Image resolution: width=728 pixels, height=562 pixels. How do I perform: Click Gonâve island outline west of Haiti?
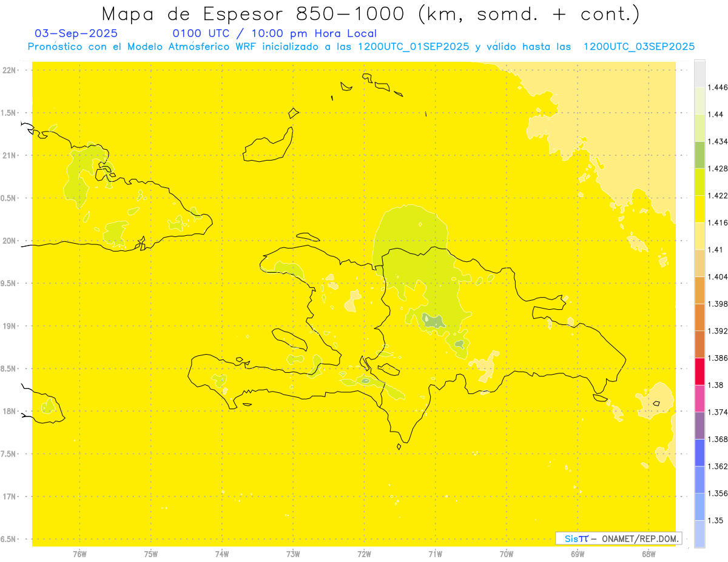[289, 340]
